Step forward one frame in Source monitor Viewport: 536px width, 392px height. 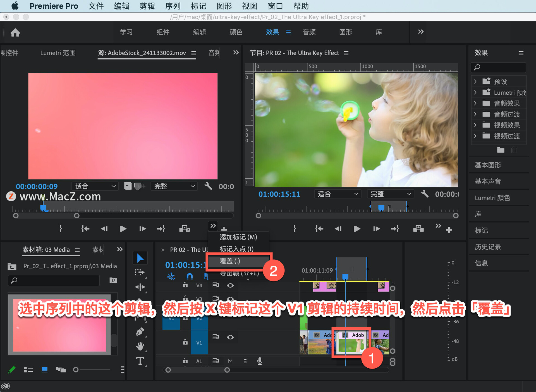[x=143, y=229]
